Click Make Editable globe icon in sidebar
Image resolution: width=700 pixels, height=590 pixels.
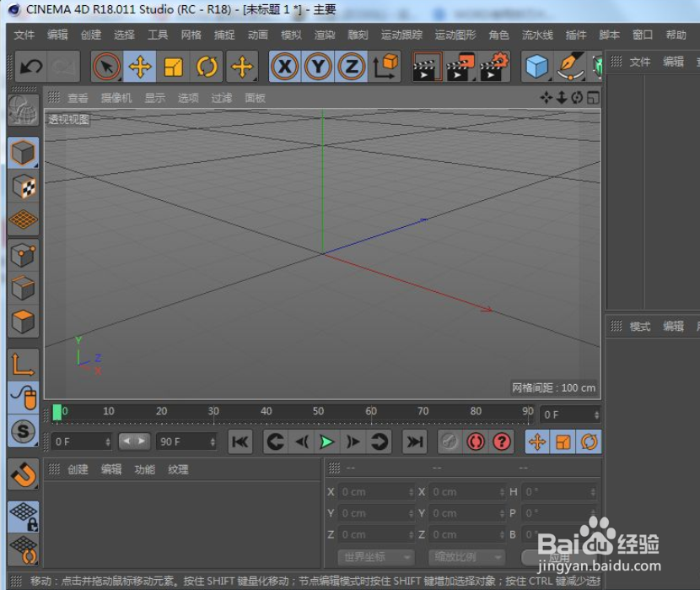[24, 111]
